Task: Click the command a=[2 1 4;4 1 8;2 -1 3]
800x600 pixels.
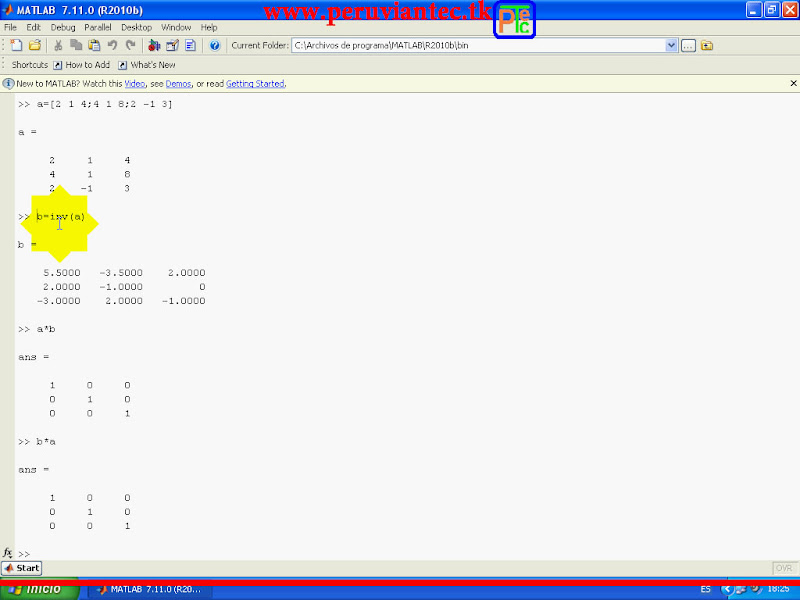Action: [x=105, y=104]
